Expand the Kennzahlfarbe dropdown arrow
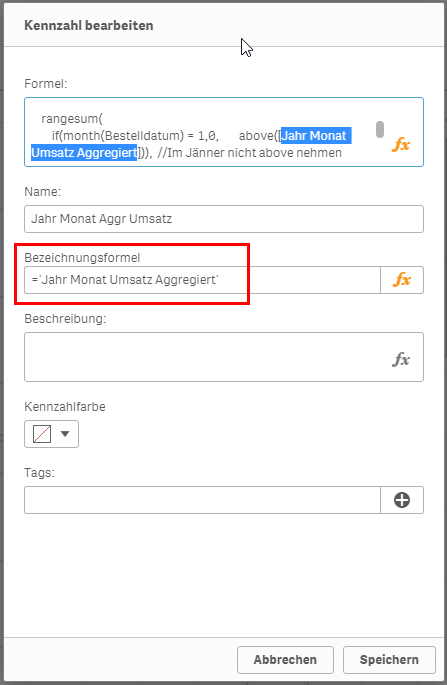This screenshot has height=685, width=447. [x=65, y=434]
